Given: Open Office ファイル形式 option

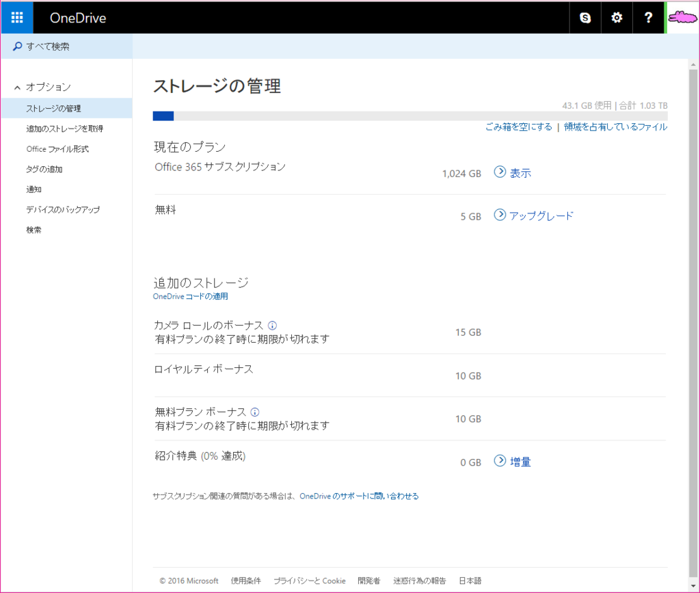Looking at the screenshot, I should 57,148.
